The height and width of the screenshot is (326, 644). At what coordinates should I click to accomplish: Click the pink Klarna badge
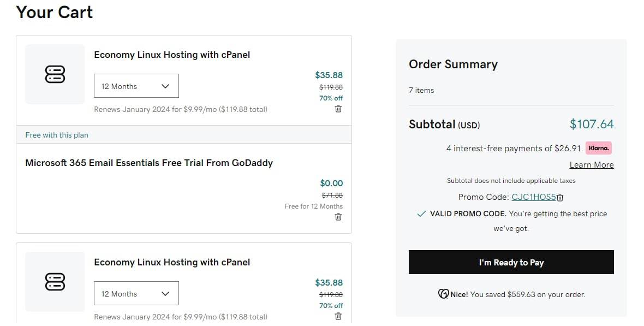pyautogui.click(x=598, y=148)
